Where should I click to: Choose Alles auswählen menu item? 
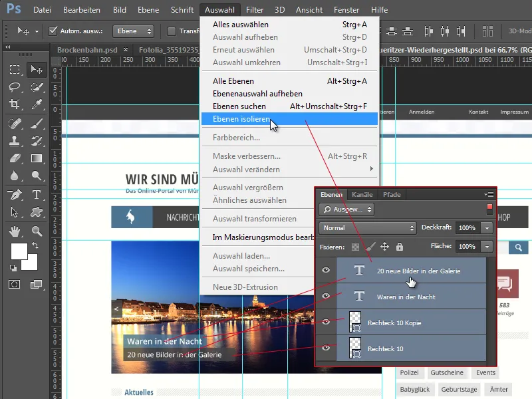[x=289, y=25]
